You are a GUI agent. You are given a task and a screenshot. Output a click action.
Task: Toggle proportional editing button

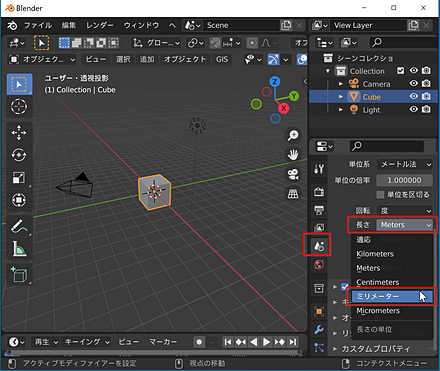[x=252, y=43]
